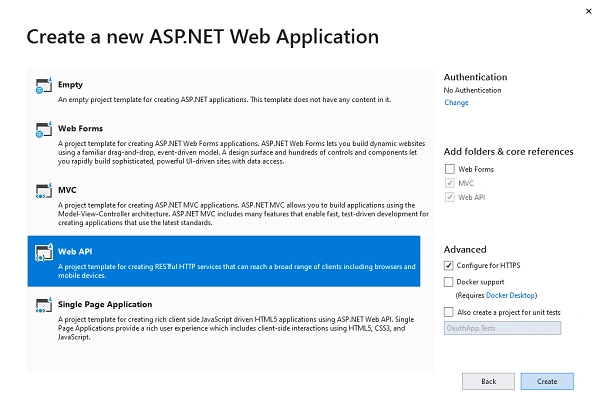Click the Single Page Application template icon
The image size is (600, 408).
tap(44, 305)
